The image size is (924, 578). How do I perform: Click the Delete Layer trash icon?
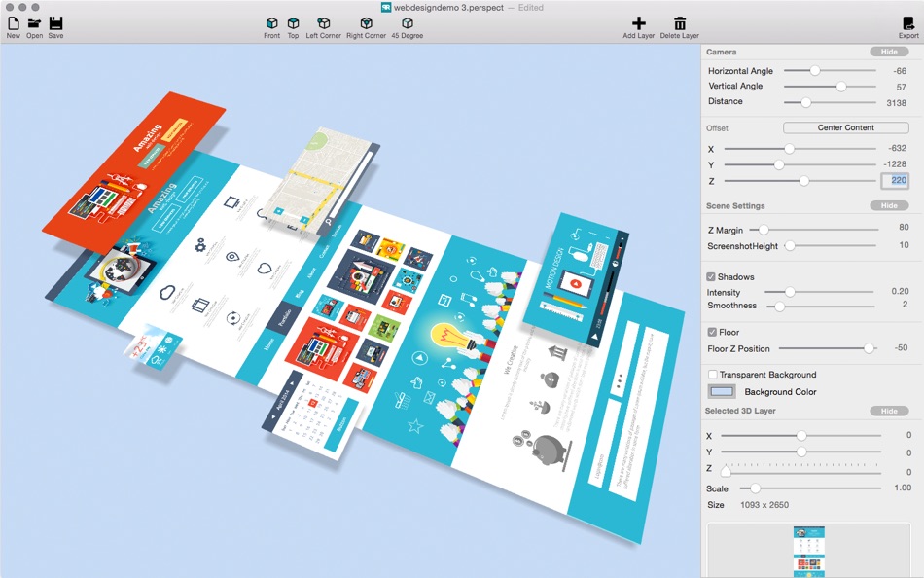click(x=680, y=23)
